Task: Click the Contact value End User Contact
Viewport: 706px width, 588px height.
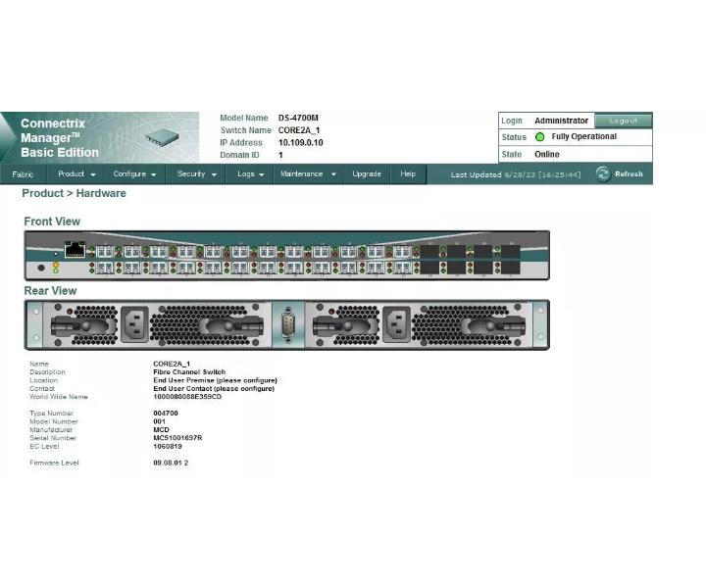Action: pos(214,388)
